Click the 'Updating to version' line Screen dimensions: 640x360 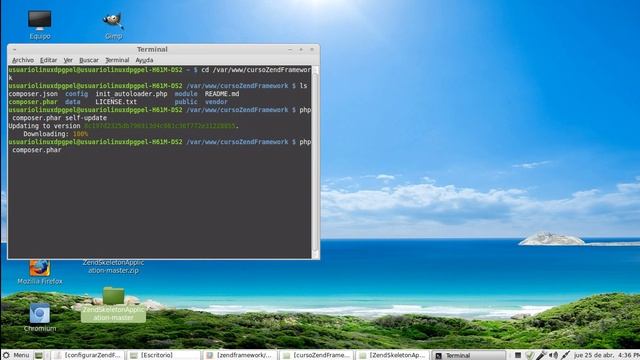(x=123, y=126)
